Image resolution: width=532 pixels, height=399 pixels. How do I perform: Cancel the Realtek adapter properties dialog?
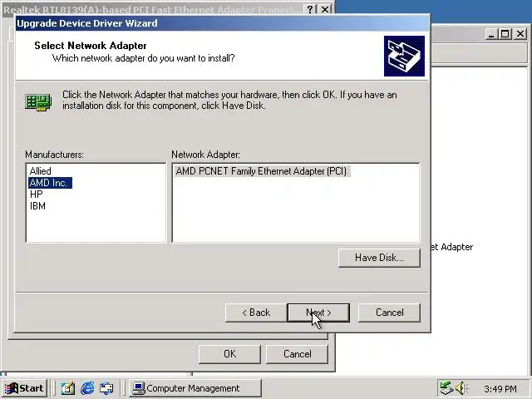297,354
